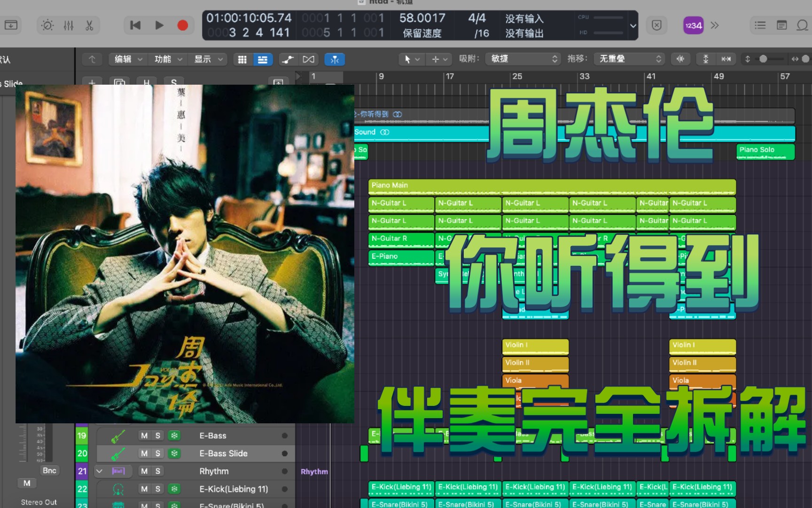
Task: Toggle Flex bowtie button
Action: pyautogui.click(x=309, y=59)
